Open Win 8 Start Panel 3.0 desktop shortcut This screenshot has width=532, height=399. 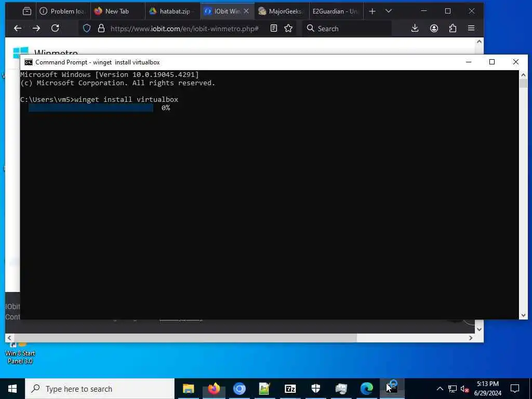point(20,353)
